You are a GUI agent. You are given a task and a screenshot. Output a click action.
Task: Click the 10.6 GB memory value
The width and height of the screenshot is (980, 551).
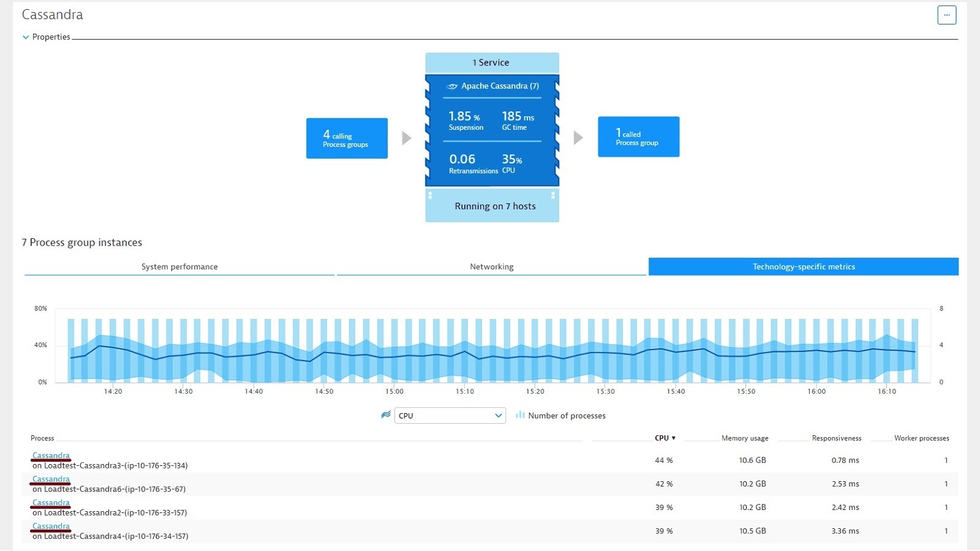click(x=752, y=460)
